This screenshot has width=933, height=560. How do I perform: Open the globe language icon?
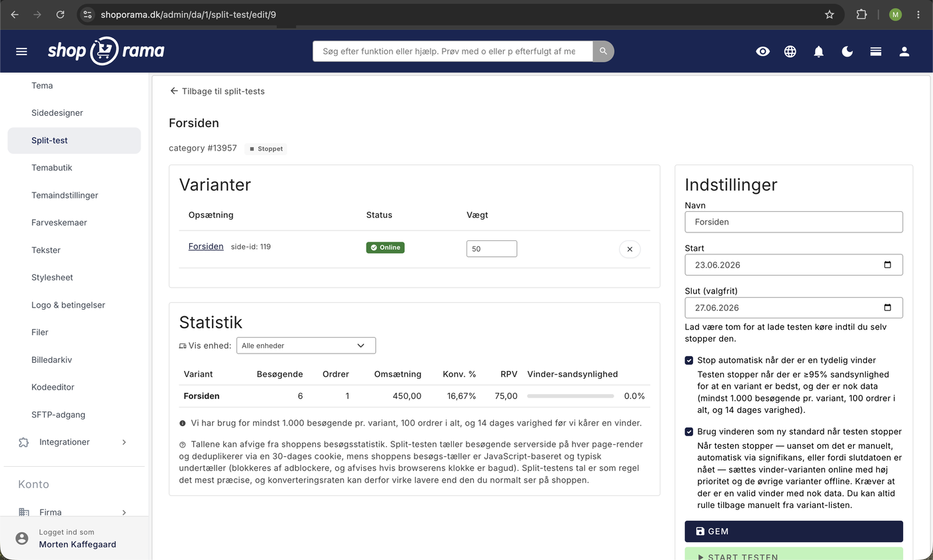[x=790, y=51]
